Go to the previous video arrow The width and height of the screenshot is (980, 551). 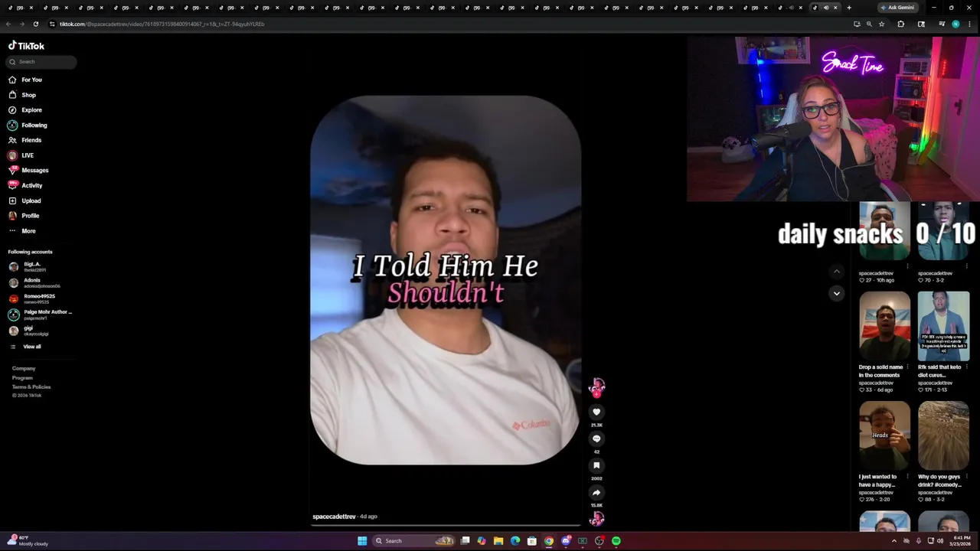coord(837,272)
